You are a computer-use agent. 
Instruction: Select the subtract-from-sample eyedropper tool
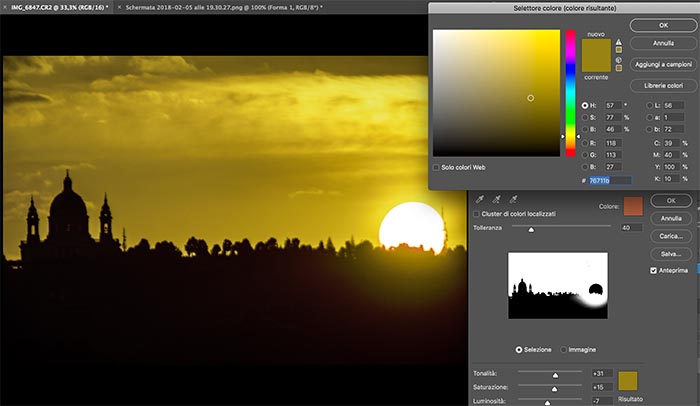pos(513,200)
